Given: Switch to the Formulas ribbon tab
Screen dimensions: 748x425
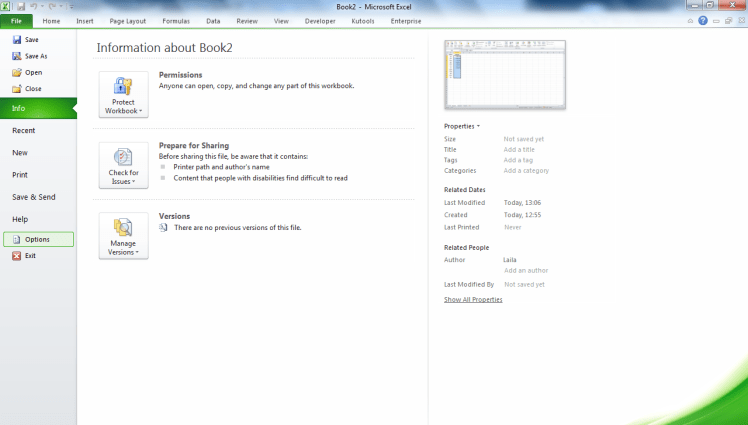Looking at the screenshot, I should coord(176,20).
